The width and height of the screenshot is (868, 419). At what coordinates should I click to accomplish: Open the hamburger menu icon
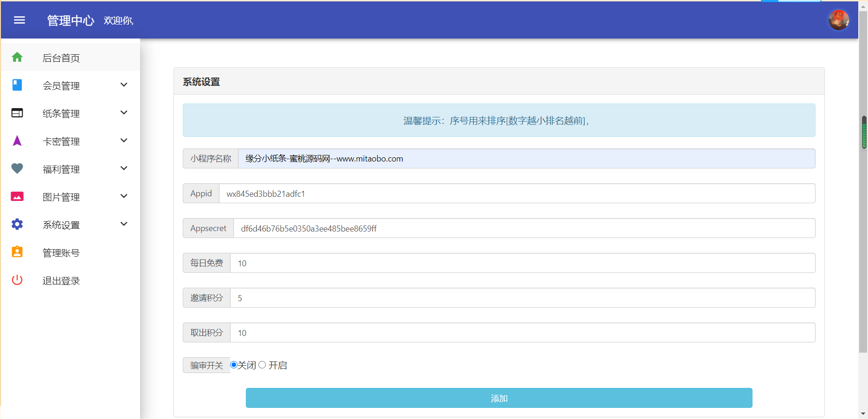[x=19, y=20]
